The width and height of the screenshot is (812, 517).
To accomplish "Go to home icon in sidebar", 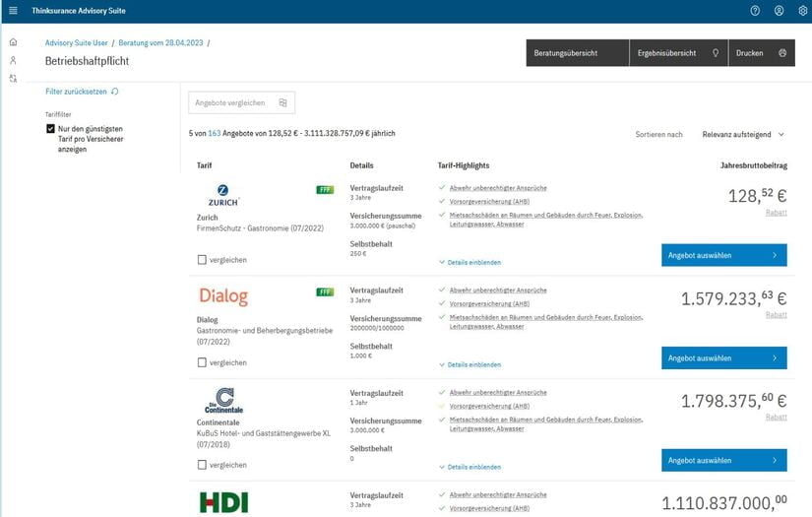I will [x=14, y=42].
